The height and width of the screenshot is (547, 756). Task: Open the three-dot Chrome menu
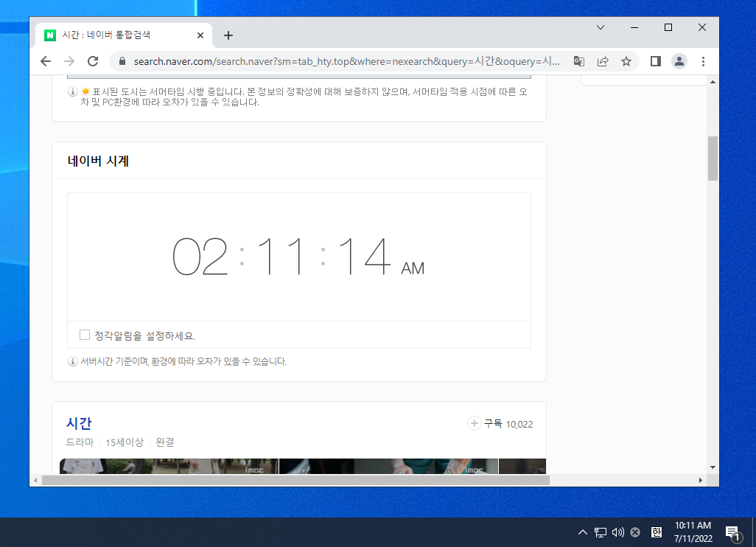(703, 61)
